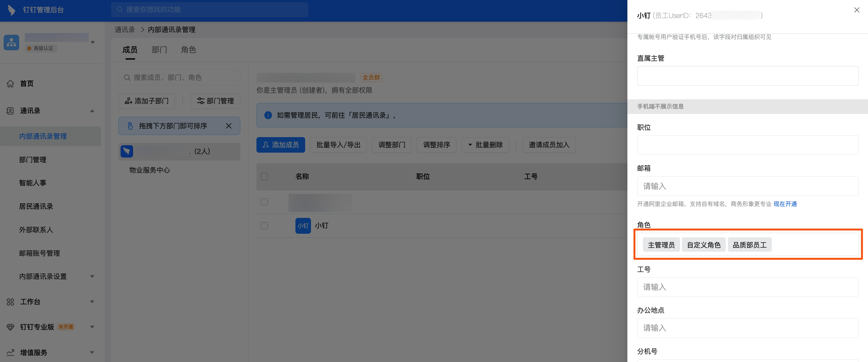868x362 pixels.
Task: Close the 小钉 detail panel
Action: (x=856, y=10)
